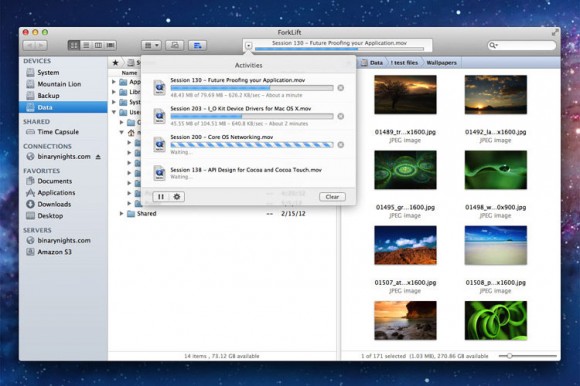Select thumbnail 01508_p...x1600.jpg
580x386 pixels.
496,245
